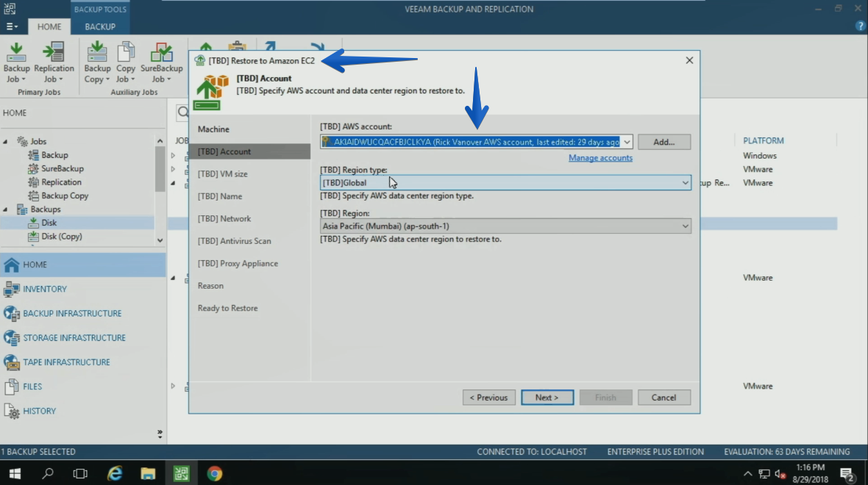Image resolution: width=868 pixels, height=485 pixels.
Task: Switch to Veeam app on taskbar
Action: (x=181, y=473)
